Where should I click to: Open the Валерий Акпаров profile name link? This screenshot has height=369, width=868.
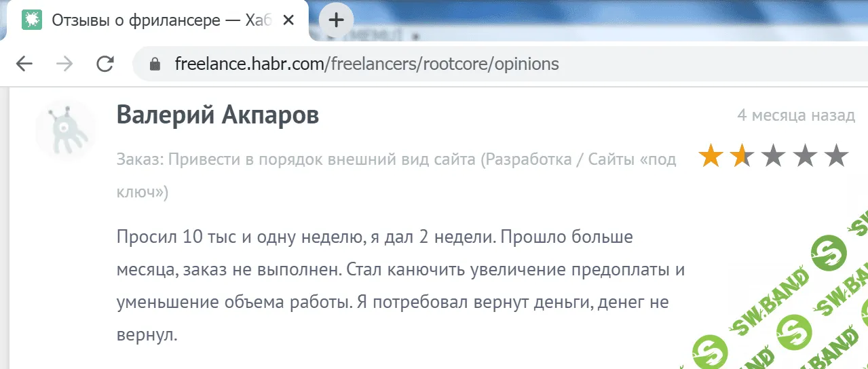point(218,115)
